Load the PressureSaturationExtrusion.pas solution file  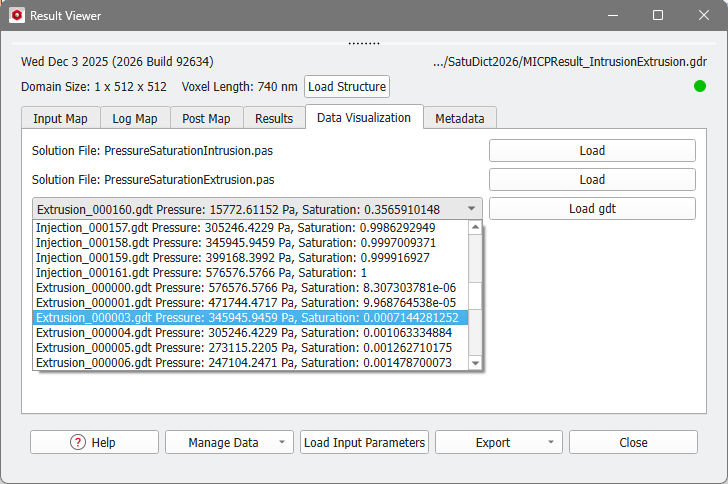[x=592, y=180]
